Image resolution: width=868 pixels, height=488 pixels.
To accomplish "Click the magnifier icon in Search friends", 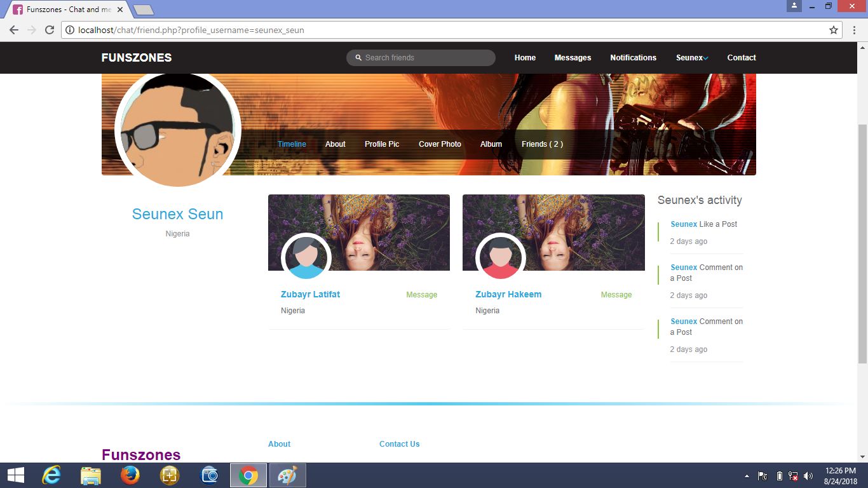I will click(x=358, y=58).
